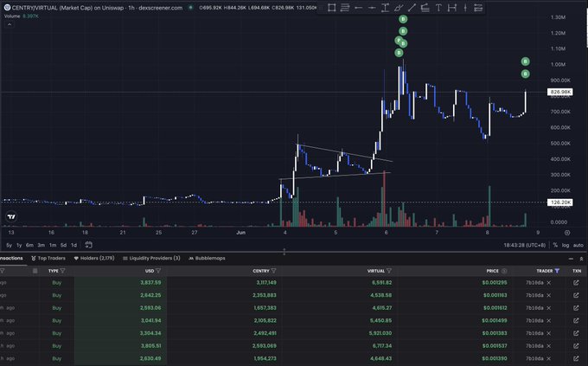588x366 pixels.
Task: Minimize the transactions panel
Action: tap(571, 259)
